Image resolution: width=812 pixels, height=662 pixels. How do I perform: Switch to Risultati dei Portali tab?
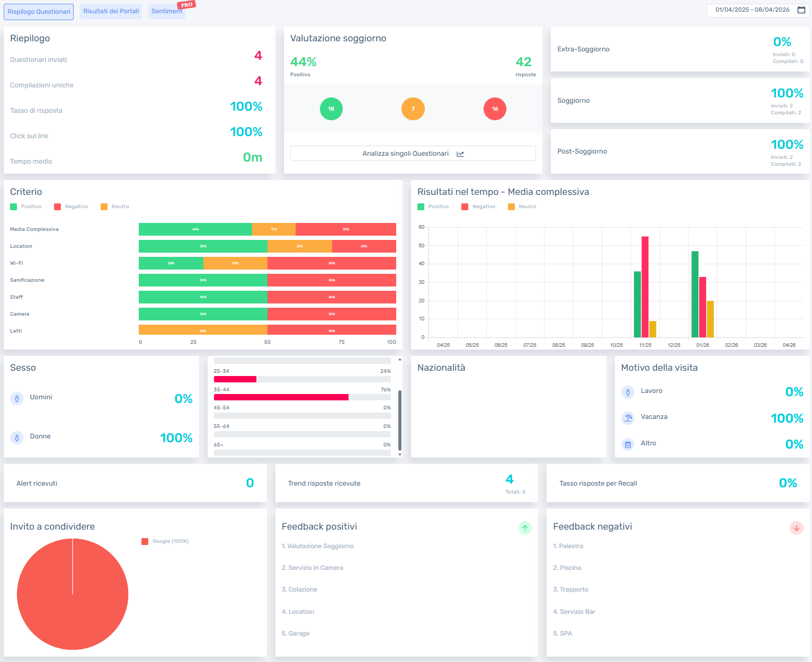click(x=111, y=11)
